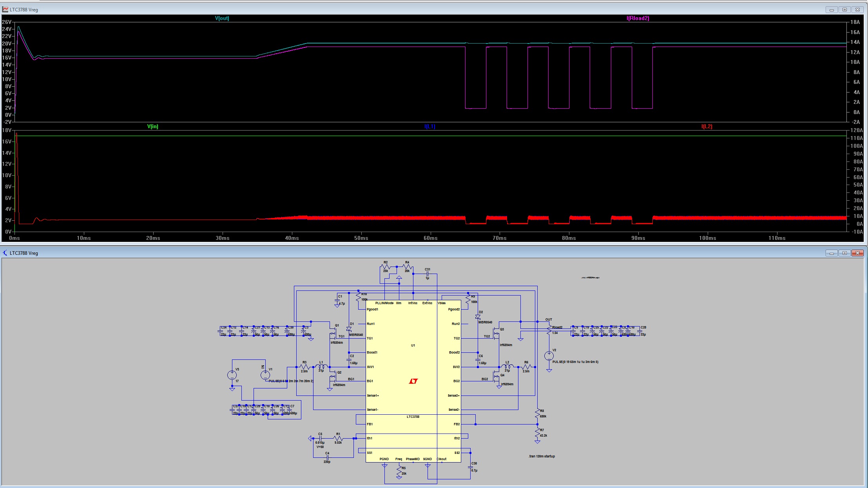This screenshot has height=488, width=868.
Task: Click the 60ms time axis label
Action: point(430,238)
